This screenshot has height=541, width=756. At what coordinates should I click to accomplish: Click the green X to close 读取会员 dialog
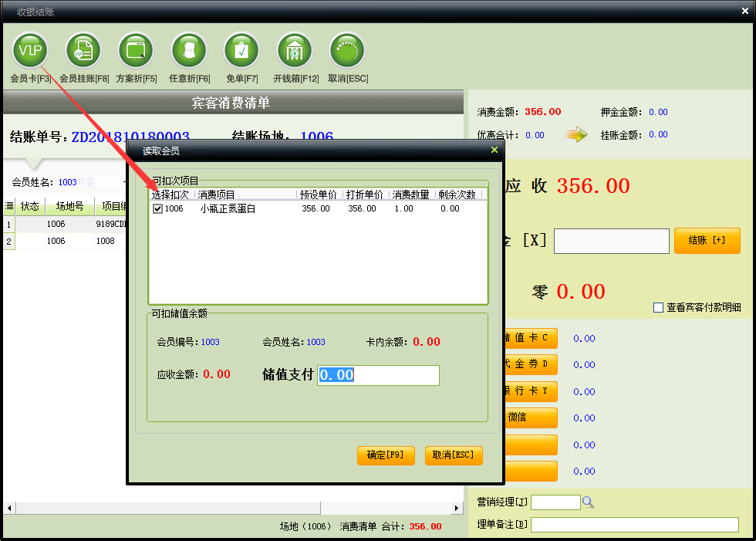point(494,150)
